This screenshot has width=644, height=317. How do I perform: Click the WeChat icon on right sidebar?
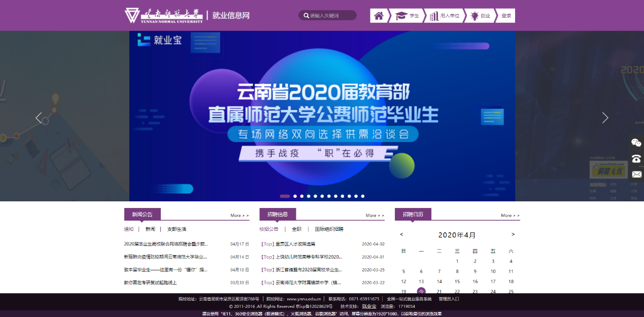pyautogui.click(x=636, y=143)
